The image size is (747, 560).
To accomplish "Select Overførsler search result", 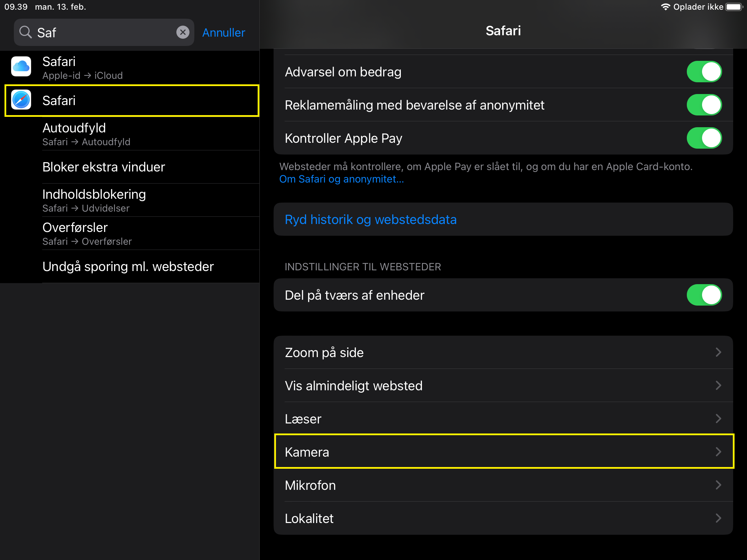I will tap(130, 233).
